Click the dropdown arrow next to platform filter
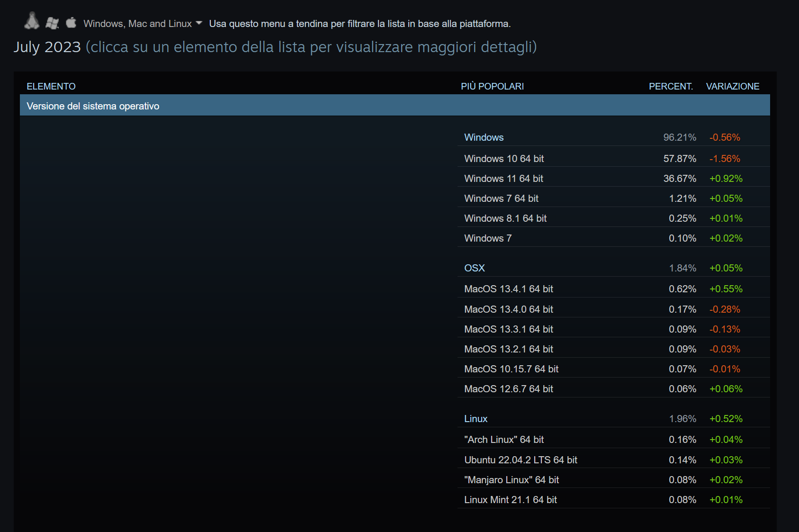The width and height of the screenshot is (799, 532). point(199,23)
